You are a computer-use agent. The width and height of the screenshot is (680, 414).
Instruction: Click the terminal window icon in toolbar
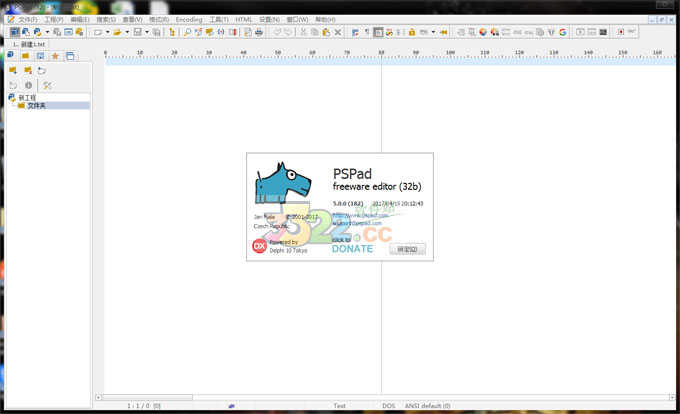coord(603,32)
